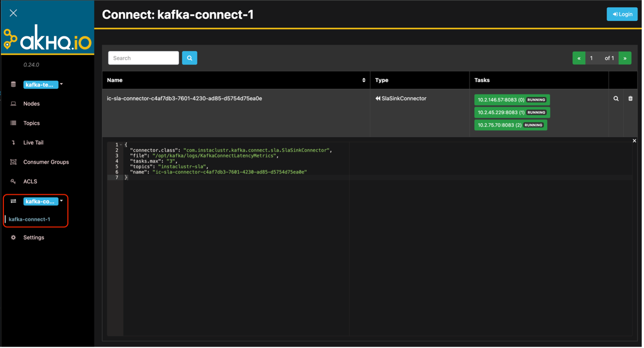Image resolution: width=644 pixels, height=348 pixels.
Task: Click the Connect exchange arrows icon
Action: 13,201
